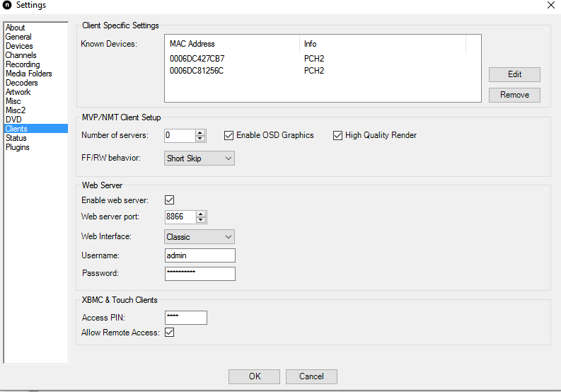Image resolution: width=561 pixels, height=392 pixels.
Task: Increase the number of servers
Action: tap(200, 132)
